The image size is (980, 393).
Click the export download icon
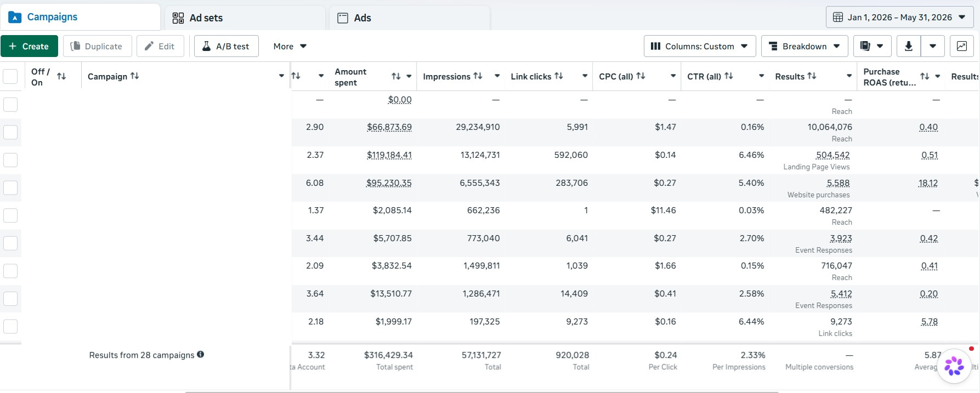(x=909, y=46)
